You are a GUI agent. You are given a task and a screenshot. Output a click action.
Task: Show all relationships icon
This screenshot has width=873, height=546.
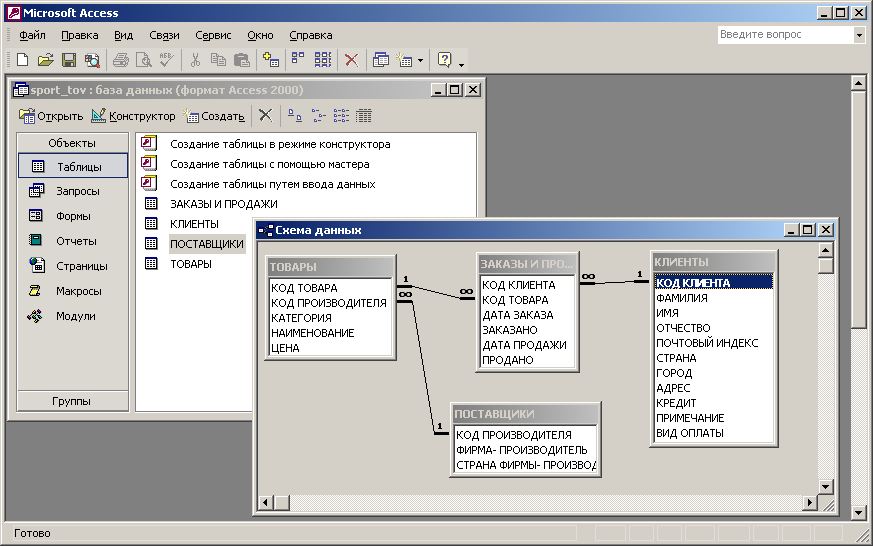[x=323, y=60]
